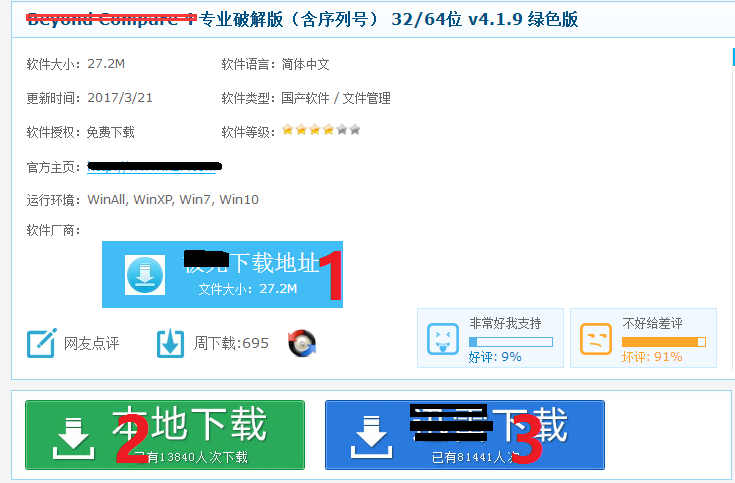Click 免费下载 license text
The image size is (735, 483).
pos(111,132)
